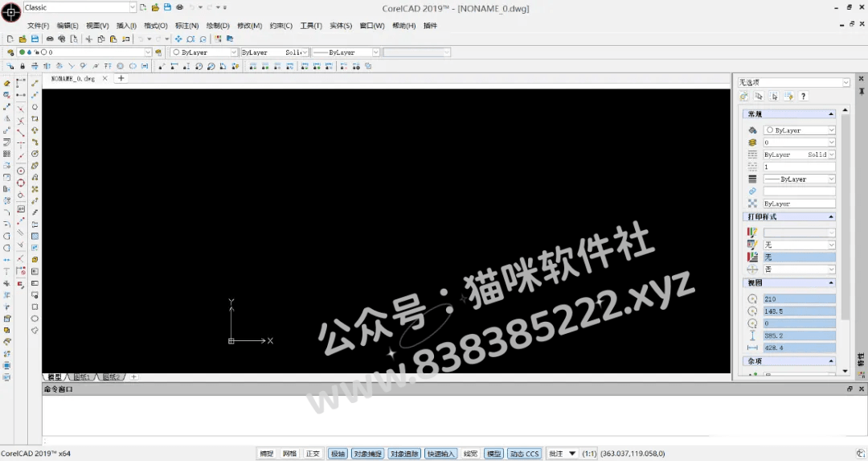This screenshot has height=461, width=868.
Task: Toggle 正交 ortho mode in status bar
Action: [x=313, y=453]
